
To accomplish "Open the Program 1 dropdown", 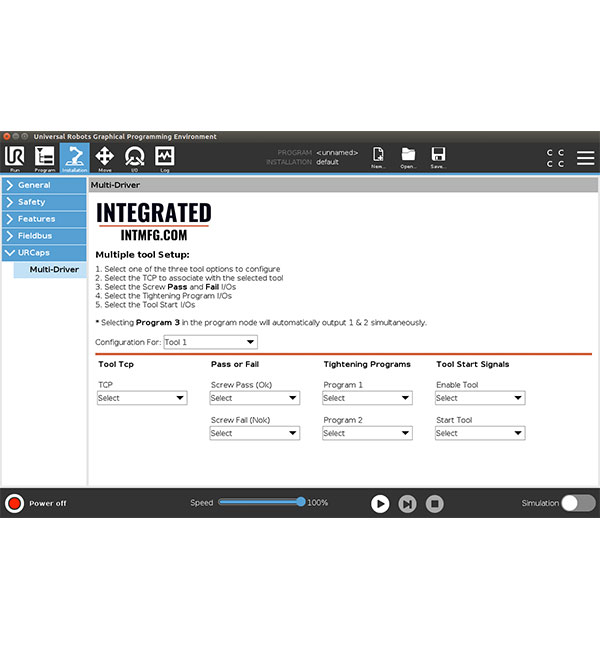I will point(367,398).
